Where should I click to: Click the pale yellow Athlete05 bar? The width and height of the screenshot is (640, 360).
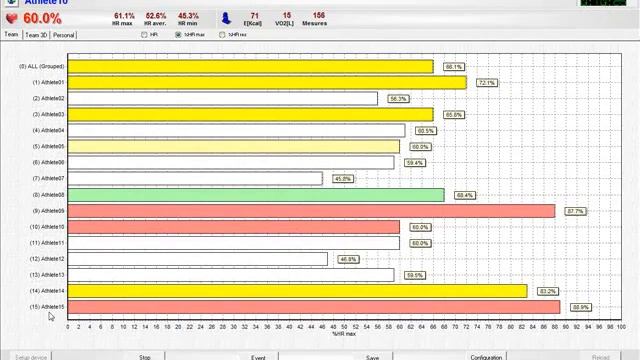pos(234,147)
